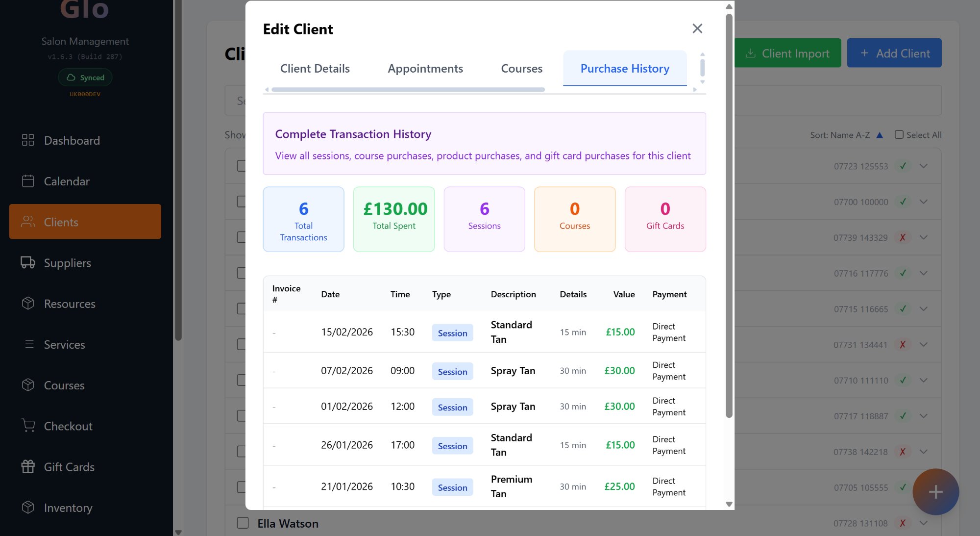Close the Edit Client dialog
980x536 pixels.
pos(697,28)
